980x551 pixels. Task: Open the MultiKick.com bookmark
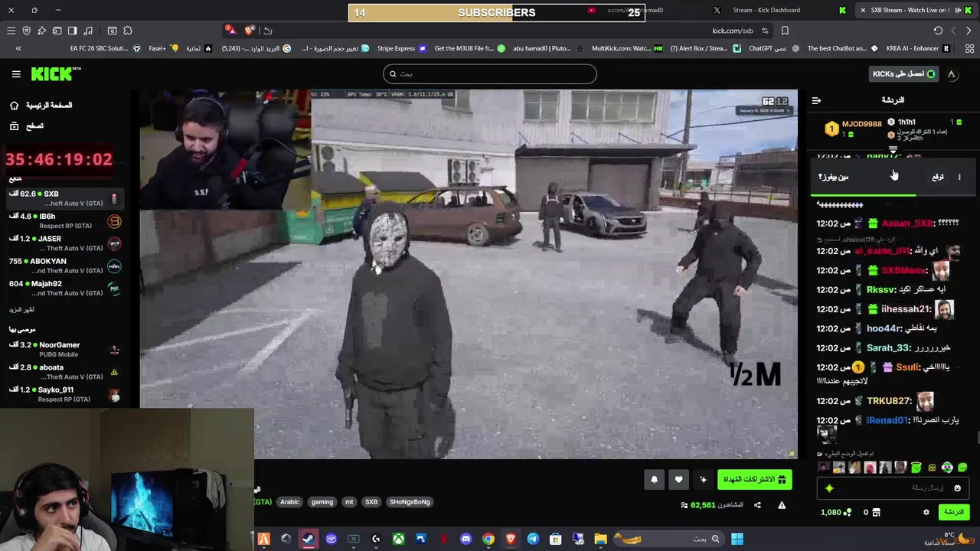(x=627, y=48)
